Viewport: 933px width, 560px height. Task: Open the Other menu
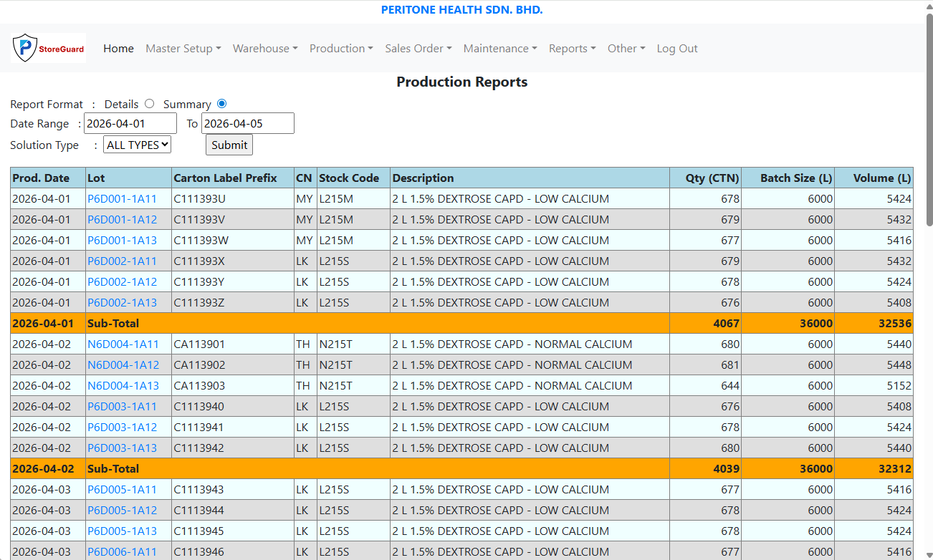(626, 49)
